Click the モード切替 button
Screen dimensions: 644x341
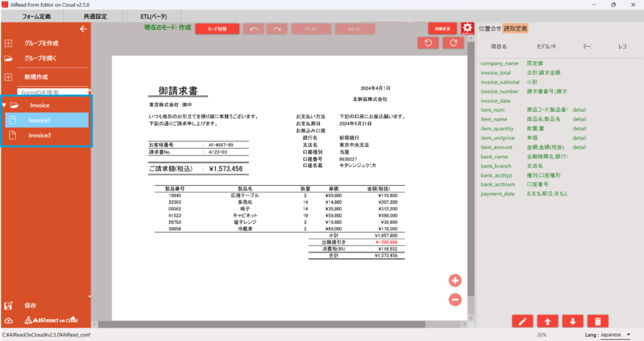[x=217, y=29]
